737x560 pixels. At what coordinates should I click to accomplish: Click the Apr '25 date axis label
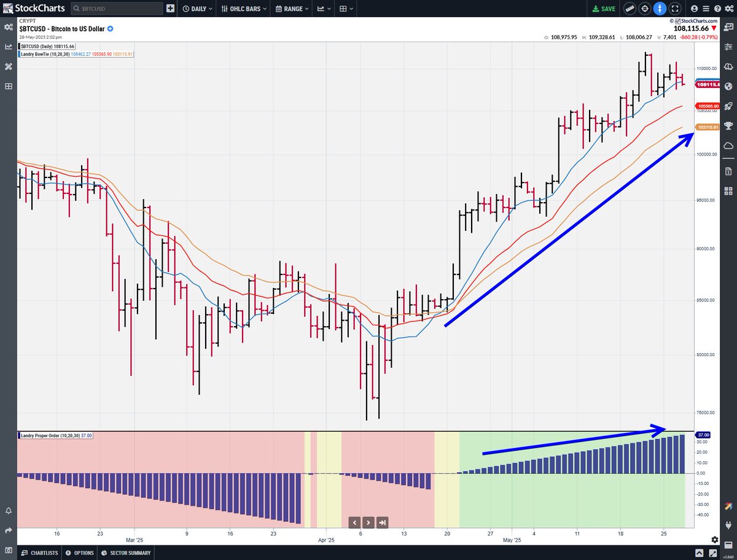pyautogui.click(x=327, y=540)
